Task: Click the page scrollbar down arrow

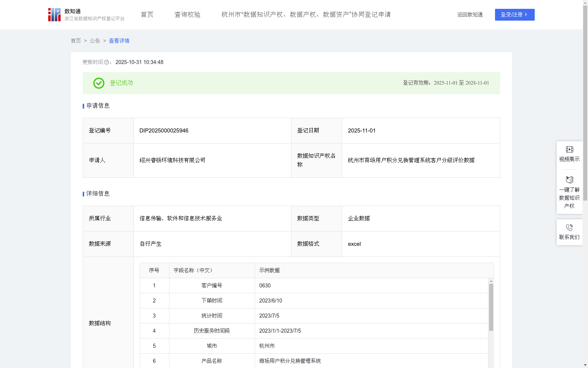Action: click(585, 365)
